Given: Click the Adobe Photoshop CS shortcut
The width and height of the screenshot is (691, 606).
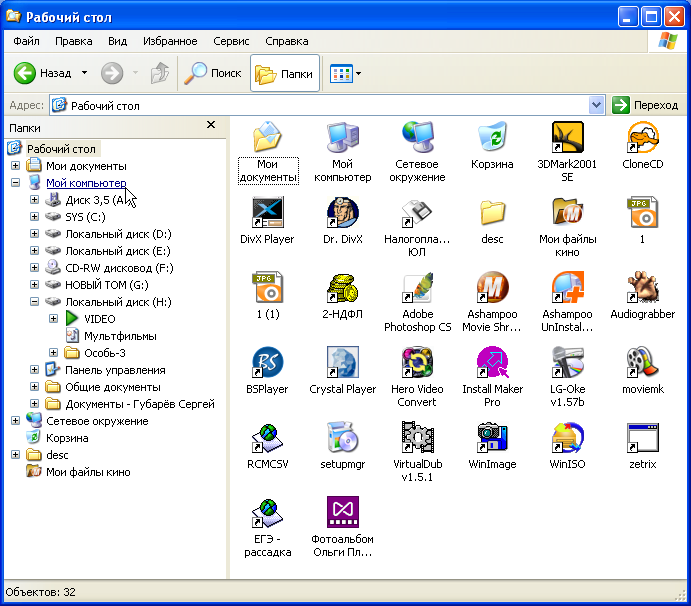Looking at the screenshot, I should pyautogui.click(x=417, y=288).
